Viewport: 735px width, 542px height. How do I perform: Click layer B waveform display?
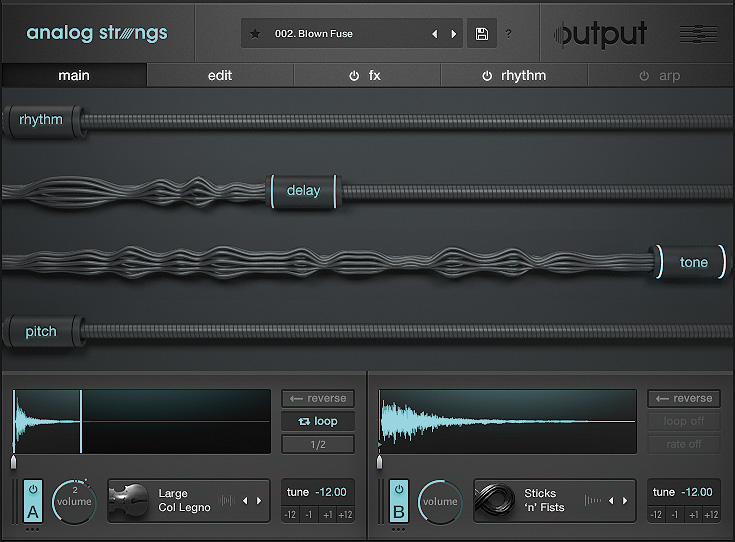(x=507, y=422)
